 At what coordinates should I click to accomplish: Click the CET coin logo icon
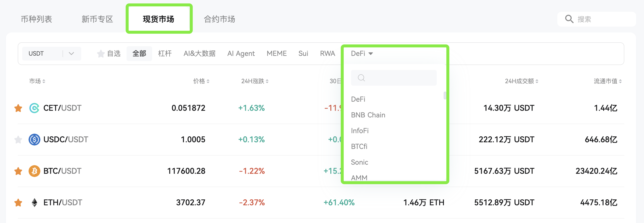coord(34,108)
